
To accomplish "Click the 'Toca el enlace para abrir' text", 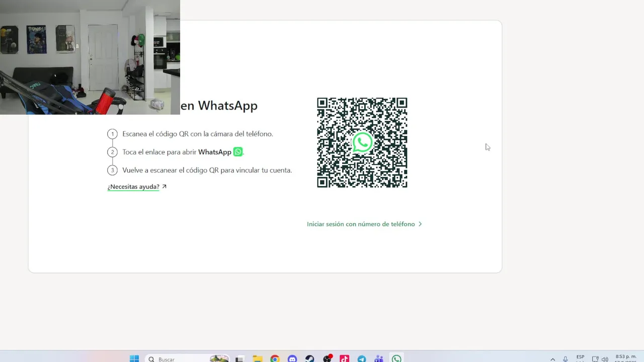I will (x=159, y=152).
